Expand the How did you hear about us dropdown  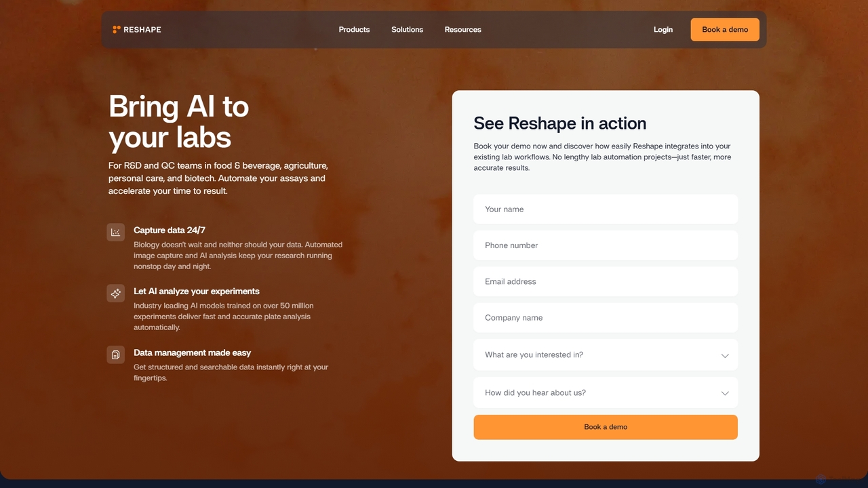pyautogui.click(x=606, y=392)
